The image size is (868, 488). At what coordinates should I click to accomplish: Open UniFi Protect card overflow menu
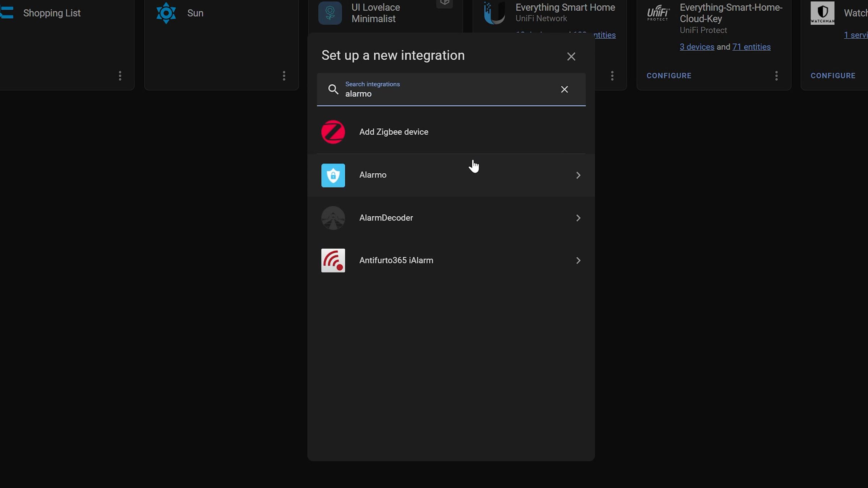click(776, 76)
